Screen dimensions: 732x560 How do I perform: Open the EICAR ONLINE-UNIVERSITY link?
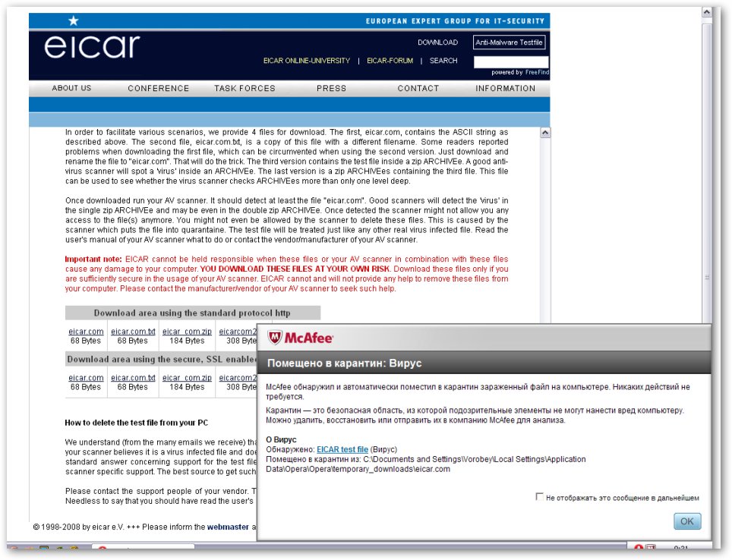click(307, 61)
